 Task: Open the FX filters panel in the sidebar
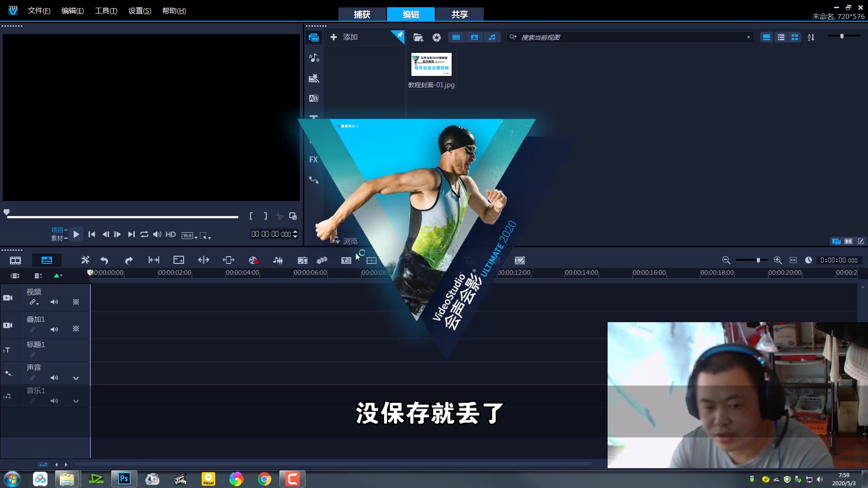tap(314, 160)
